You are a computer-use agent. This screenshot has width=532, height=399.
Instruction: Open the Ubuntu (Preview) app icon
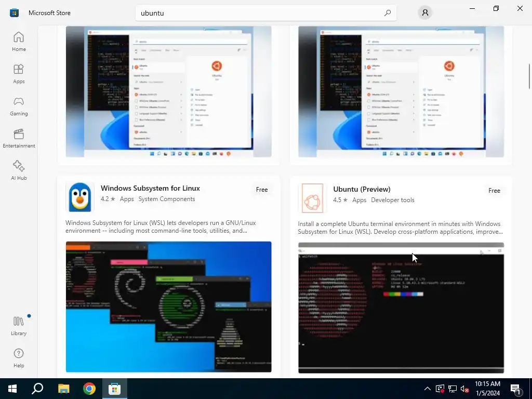(x=312, y=198)
